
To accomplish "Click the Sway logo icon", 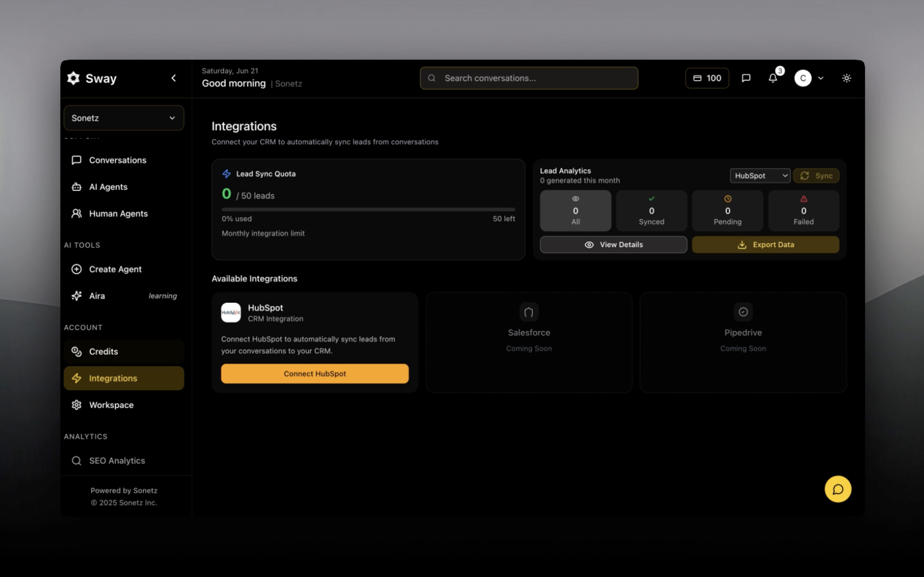I will click(73, 78).
